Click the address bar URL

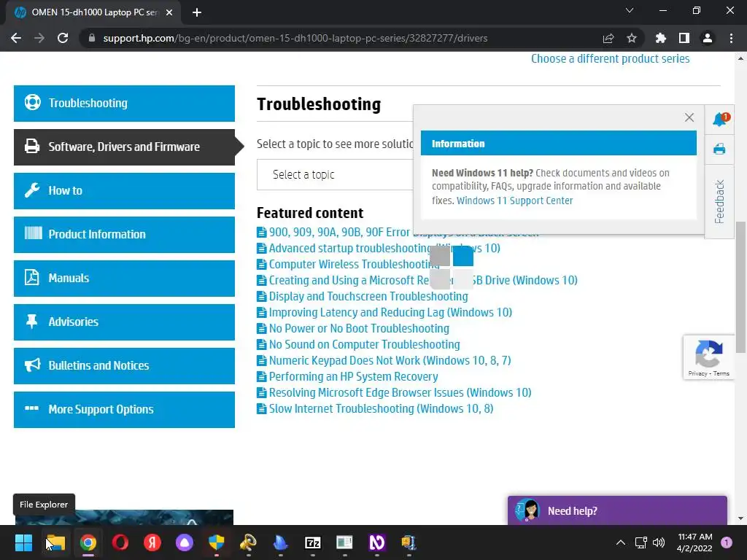tap(295, 38)
